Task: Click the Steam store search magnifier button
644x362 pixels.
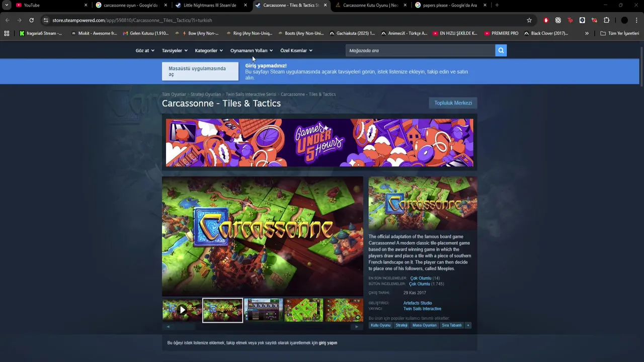Action: 501,50
